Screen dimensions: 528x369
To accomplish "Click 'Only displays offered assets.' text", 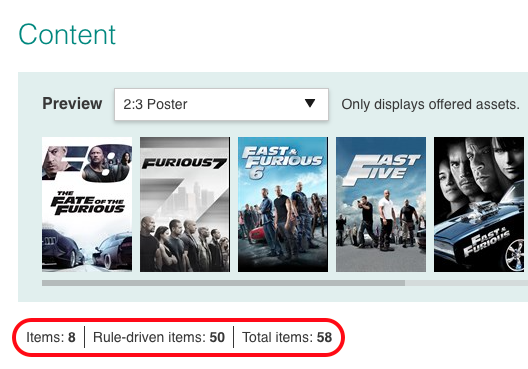I will click(430, 104).
